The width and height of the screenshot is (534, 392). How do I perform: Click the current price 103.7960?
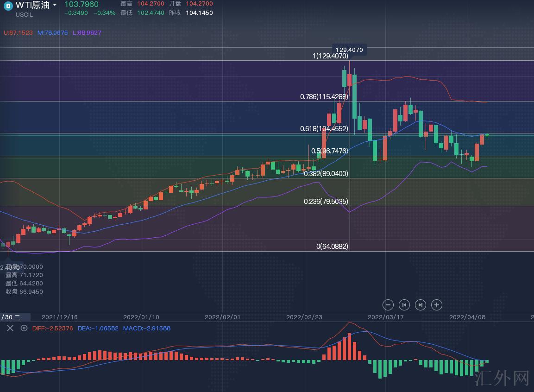pyautogui.click(x=82, y=5)
